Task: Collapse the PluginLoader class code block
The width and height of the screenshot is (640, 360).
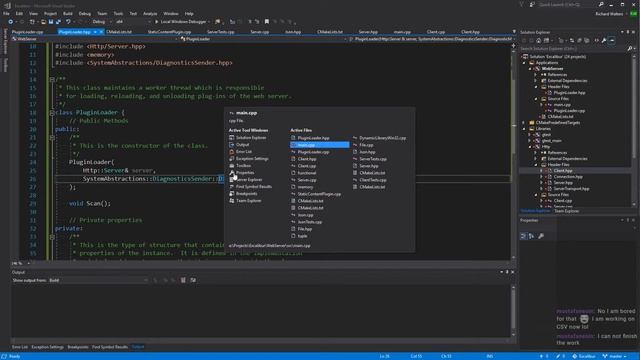Action: (x=52, y=113)
